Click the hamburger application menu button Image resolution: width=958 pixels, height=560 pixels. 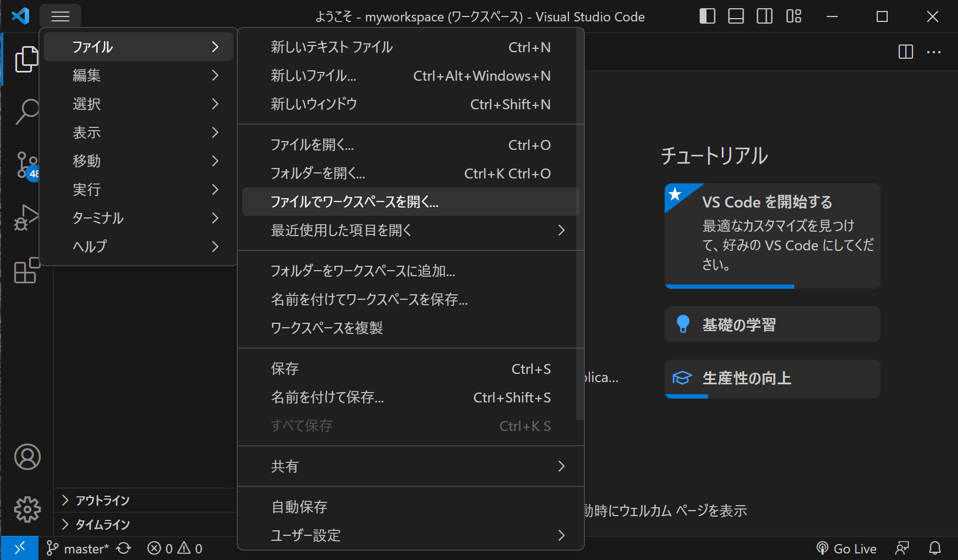click(60, 16)
